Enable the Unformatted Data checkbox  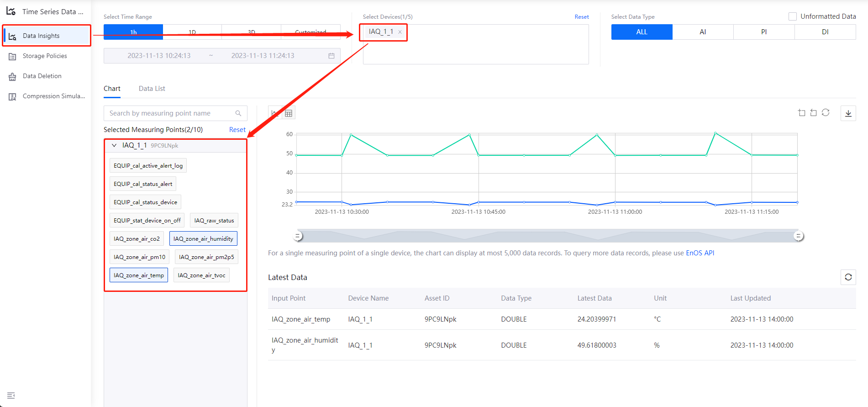pyautogui.click(x=793, y=16)
